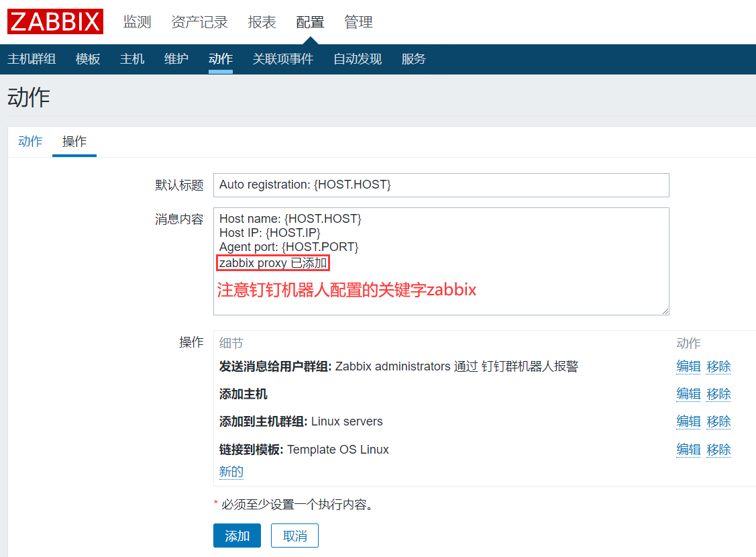The height and width of the screenshot is (557, 756).
Task: Remove the 发送消息给用户群组 operation
Action: coord(718,366)
